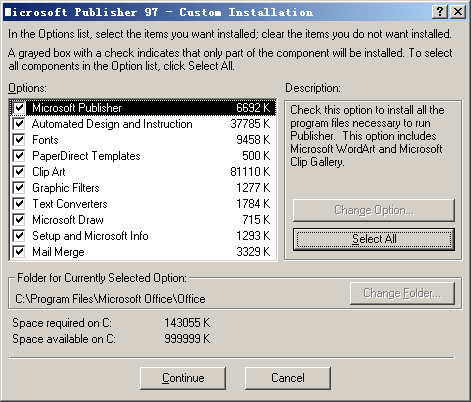Toggle the Mail Merge checkbox

click(x=19, y=252)
